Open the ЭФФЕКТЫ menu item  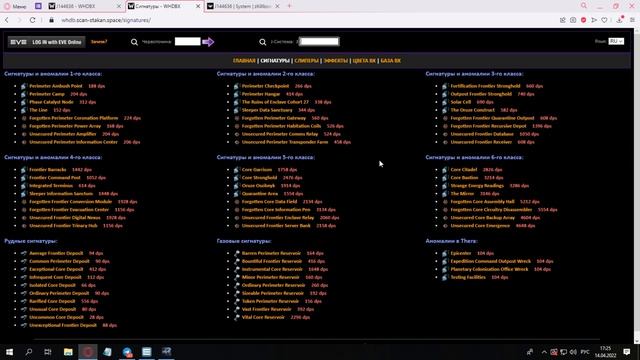[x=336, y=61]
